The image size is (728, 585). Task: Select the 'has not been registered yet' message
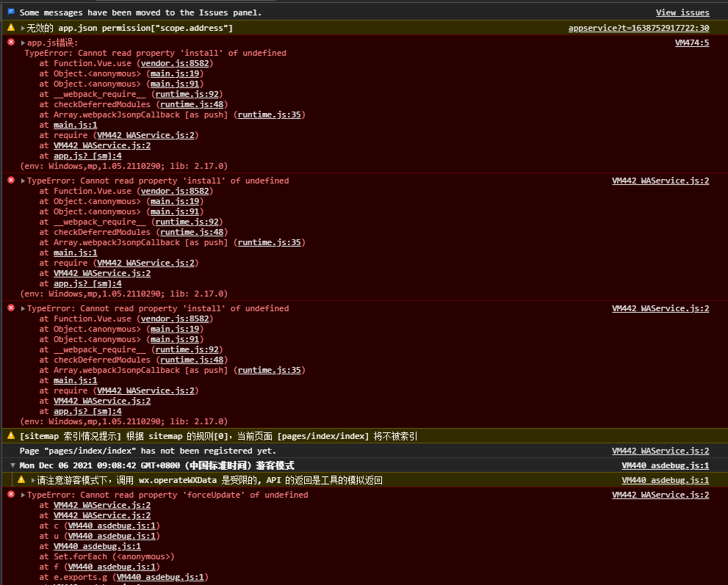148,451
